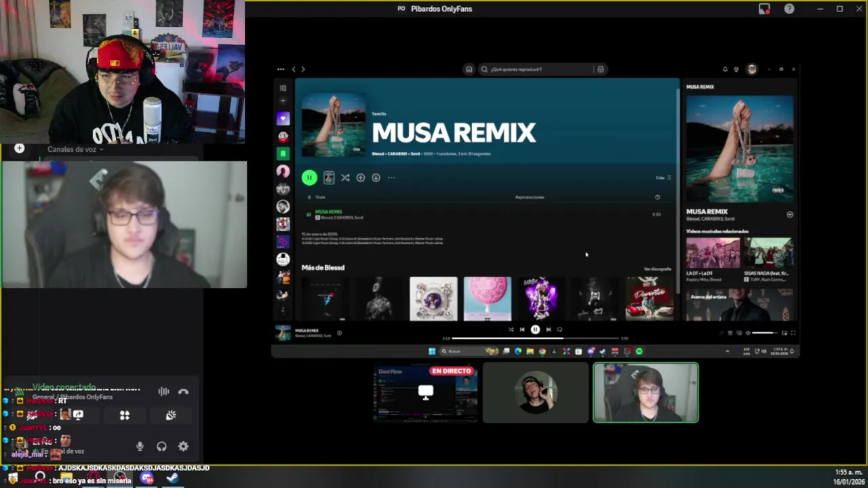
Task: Select the highlighted webcam tile with glasses
Action: [x=646, y=392]
